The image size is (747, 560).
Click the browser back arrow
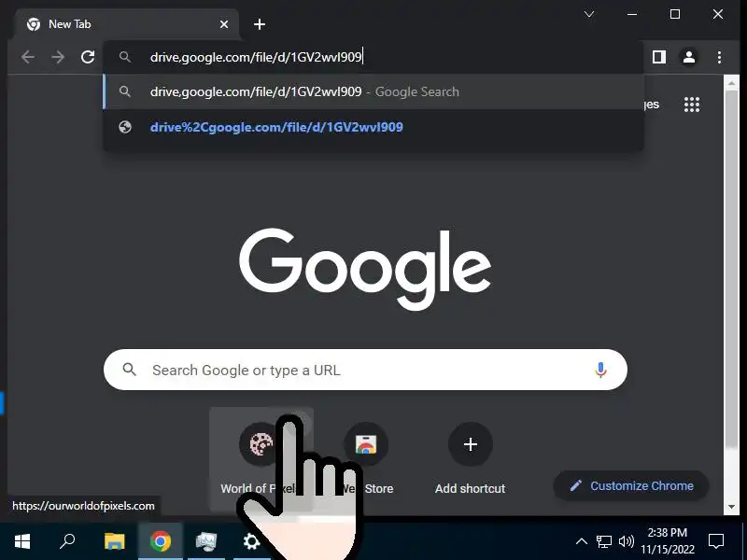tap(28, 57)
